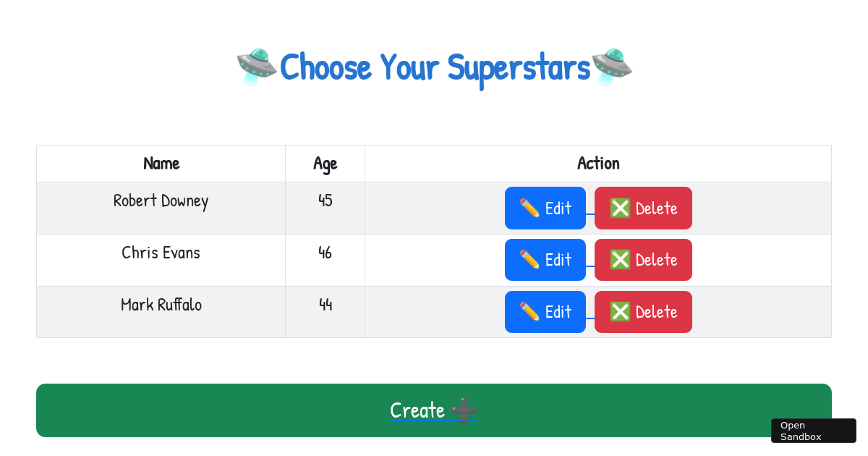Select the Chris Evans name cell

pyautogui.click(x=161, y=253)
